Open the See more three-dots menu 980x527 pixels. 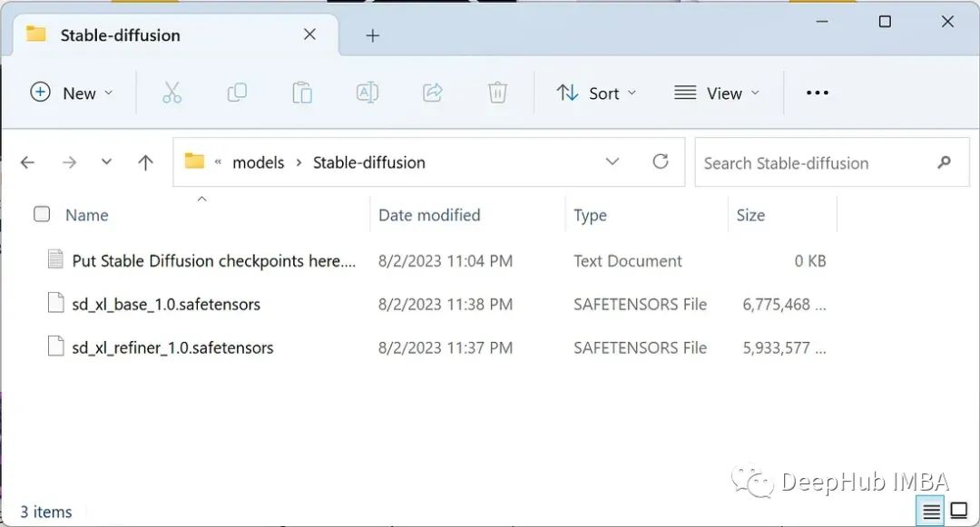click(817, 93)
